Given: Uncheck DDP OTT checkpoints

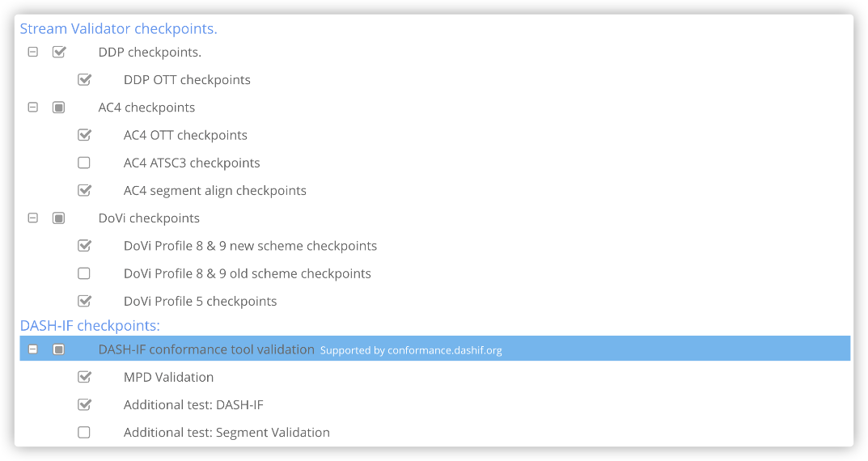Looking at the screenshot, I should [84, 79].
